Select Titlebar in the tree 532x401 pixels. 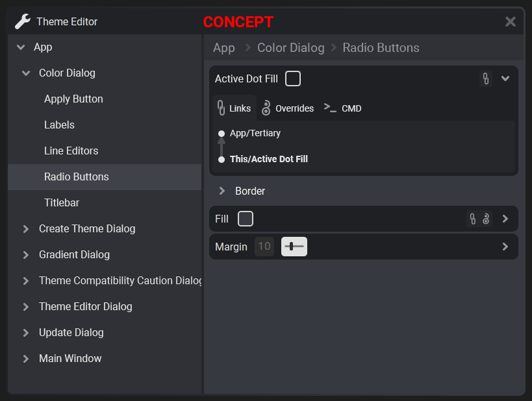(x=105, y=202)
